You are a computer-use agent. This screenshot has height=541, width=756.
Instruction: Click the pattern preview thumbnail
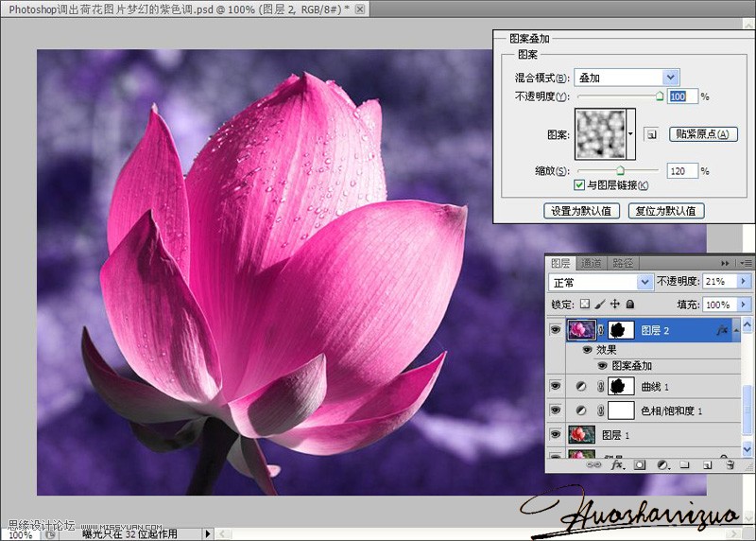click(x=601, y=133)
